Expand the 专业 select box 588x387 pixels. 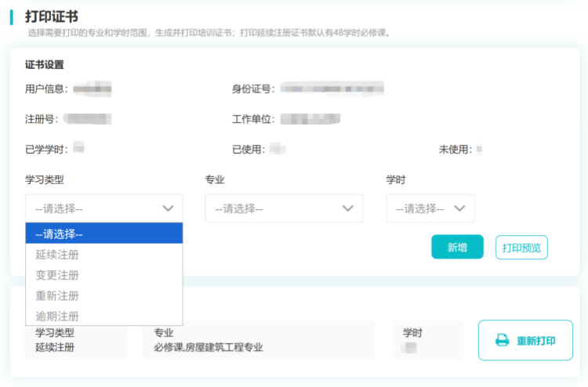[283, 208]
